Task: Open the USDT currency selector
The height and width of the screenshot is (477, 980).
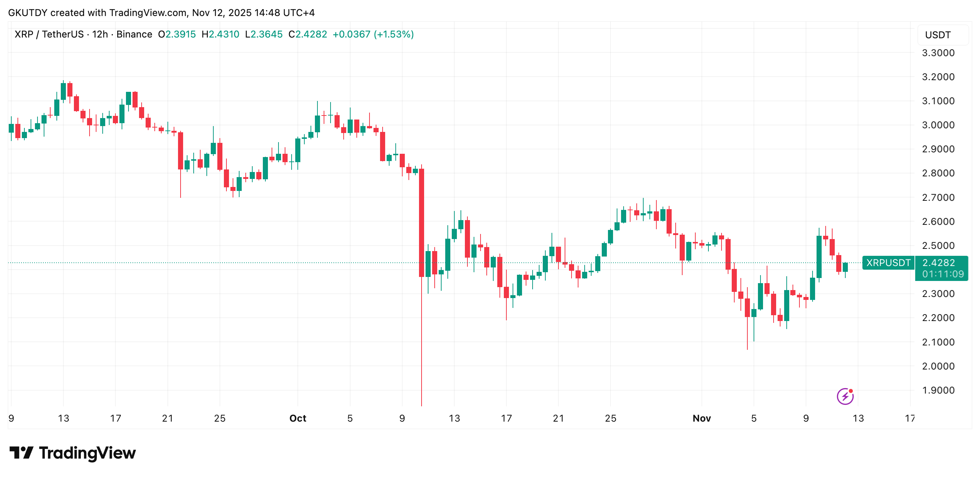Action: (x=938, y=35)
